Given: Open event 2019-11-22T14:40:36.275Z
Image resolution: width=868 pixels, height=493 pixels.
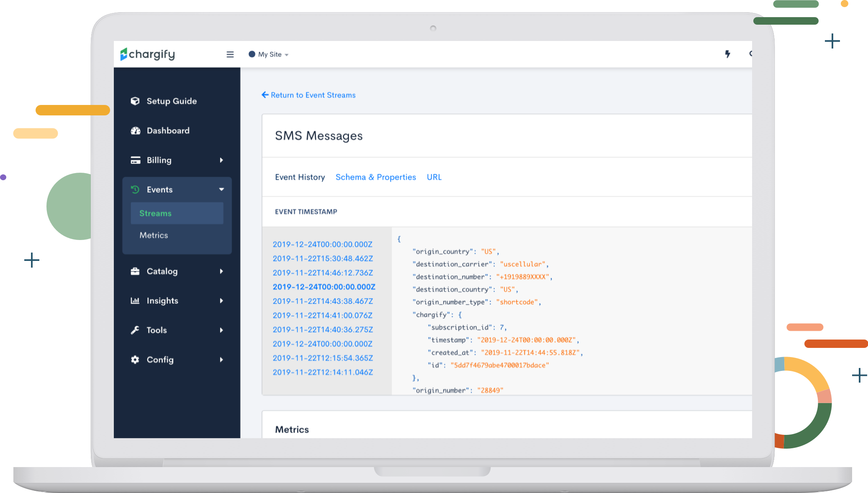Looking at the screenshot, I should click(x=323, y=330).
